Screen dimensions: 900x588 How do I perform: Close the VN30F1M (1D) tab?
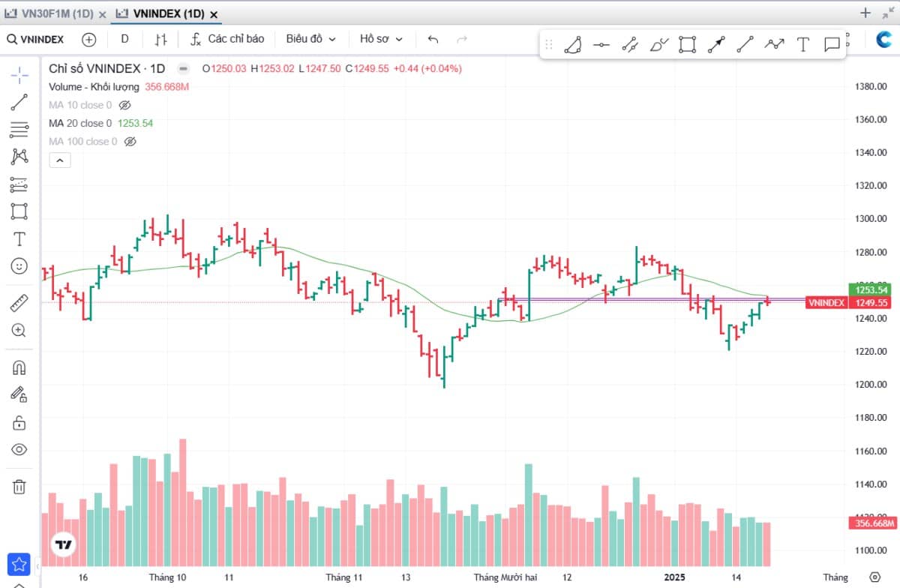pos(102,14)
